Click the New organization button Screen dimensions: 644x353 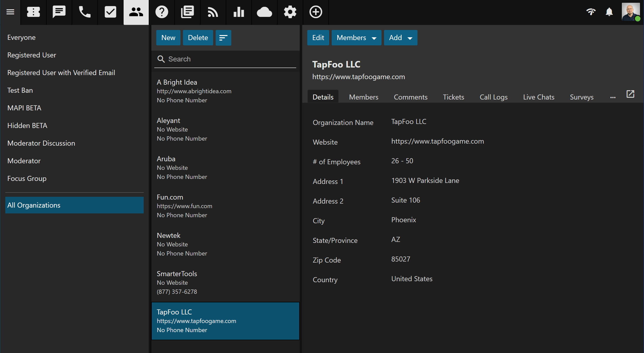[x=168, y=38]
